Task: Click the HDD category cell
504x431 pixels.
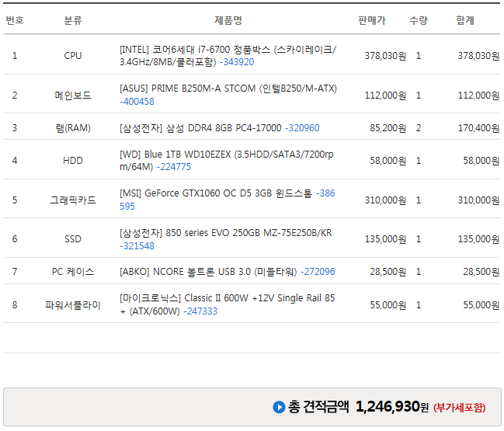Action: 73,161
